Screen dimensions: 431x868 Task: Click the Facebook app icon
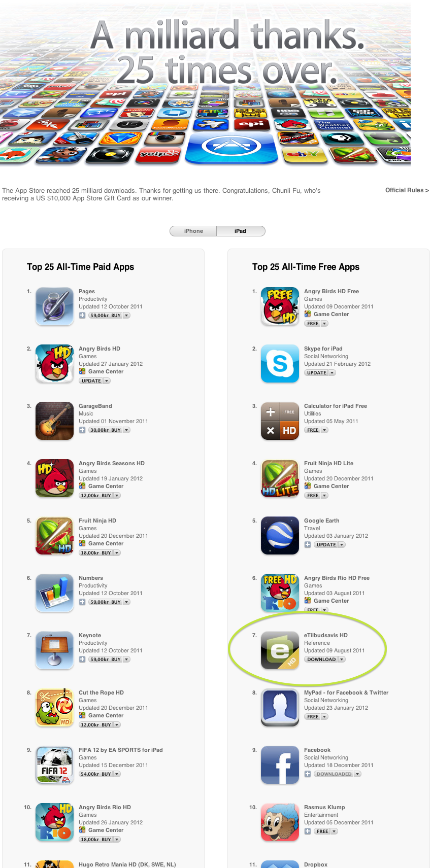coord(280,765)
